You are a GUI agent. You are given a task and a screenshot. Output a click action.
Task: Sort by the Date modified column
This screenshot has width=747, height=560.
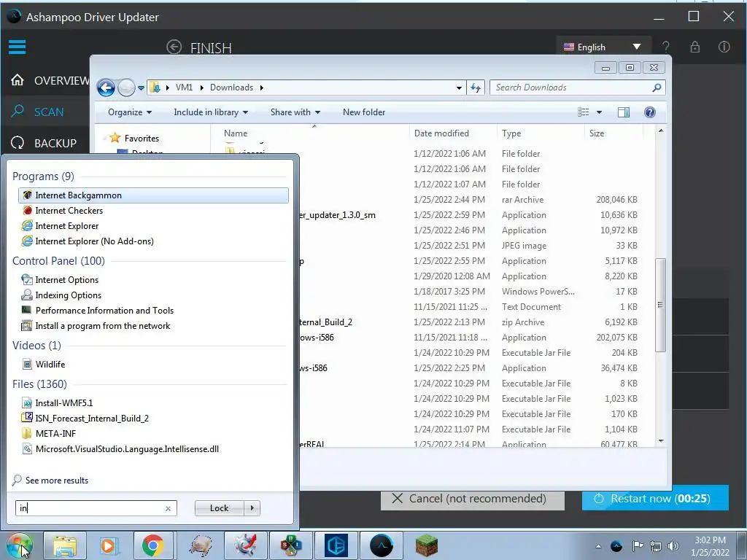[x=453, y=133]
